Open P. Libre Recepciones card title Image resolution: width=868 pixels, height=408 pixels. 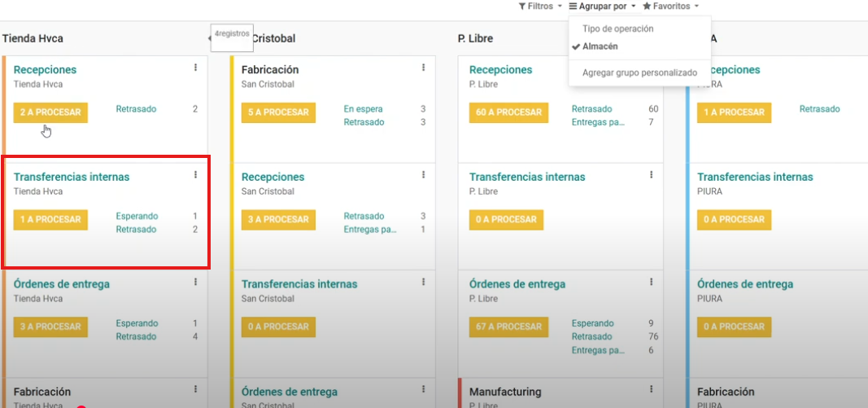click(x=500, y=70)
